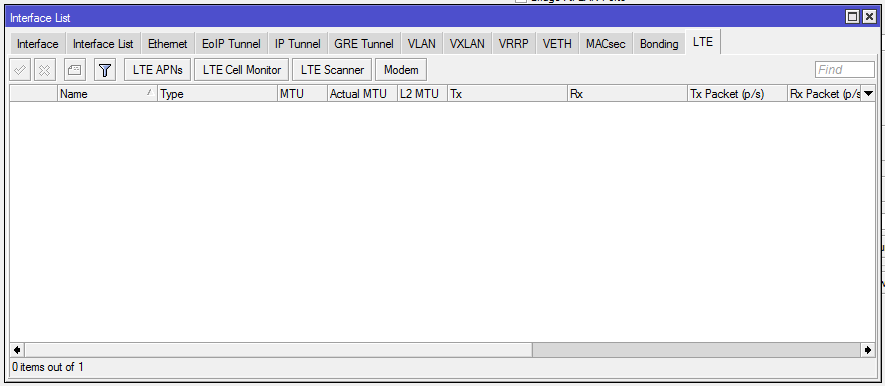
Task: Click the Rx Packet (p/s) column header
Action: click(x=825, y=94)
